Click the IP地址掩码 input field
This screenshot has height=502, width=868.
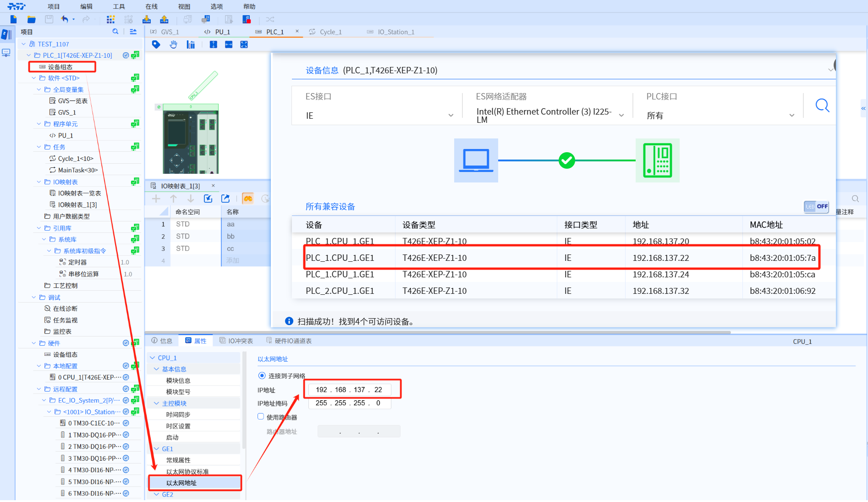tap(349, 403)
